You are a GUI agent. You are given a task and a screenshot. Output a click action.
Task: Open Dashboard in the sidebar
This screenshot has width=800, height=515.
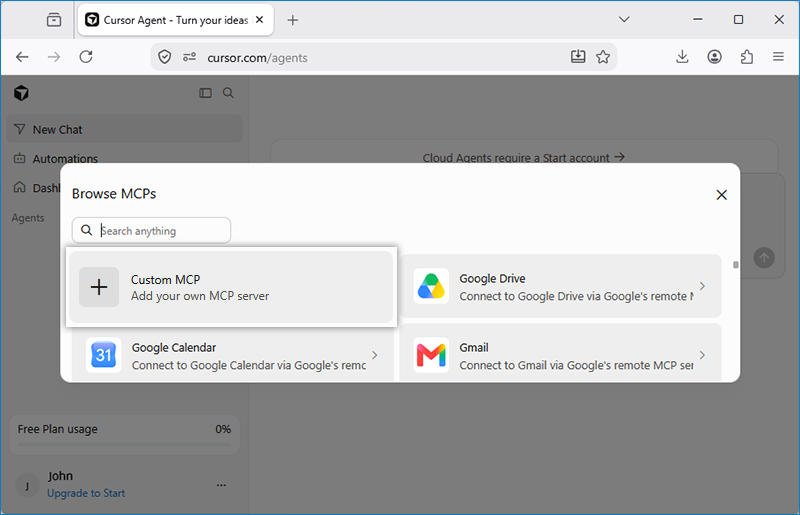[x=36, y=188]
